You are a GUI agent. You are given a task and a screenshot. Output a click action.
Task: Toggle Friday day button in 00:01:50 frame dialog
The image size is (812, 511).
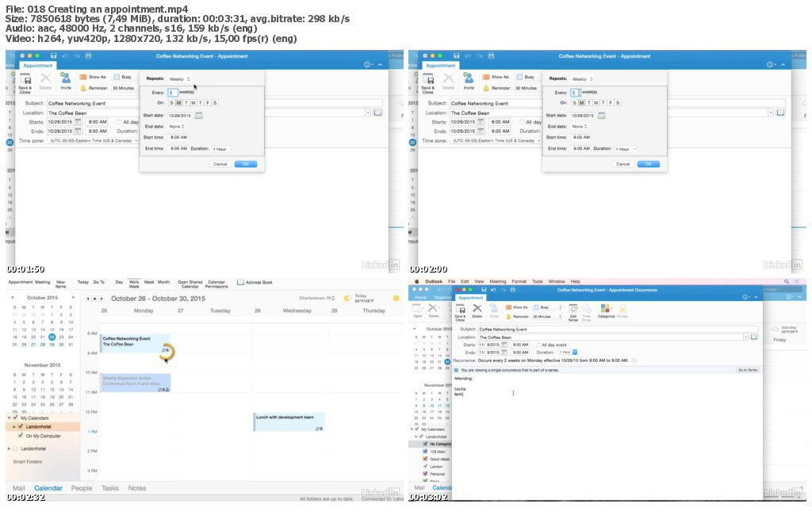(208, 103)
